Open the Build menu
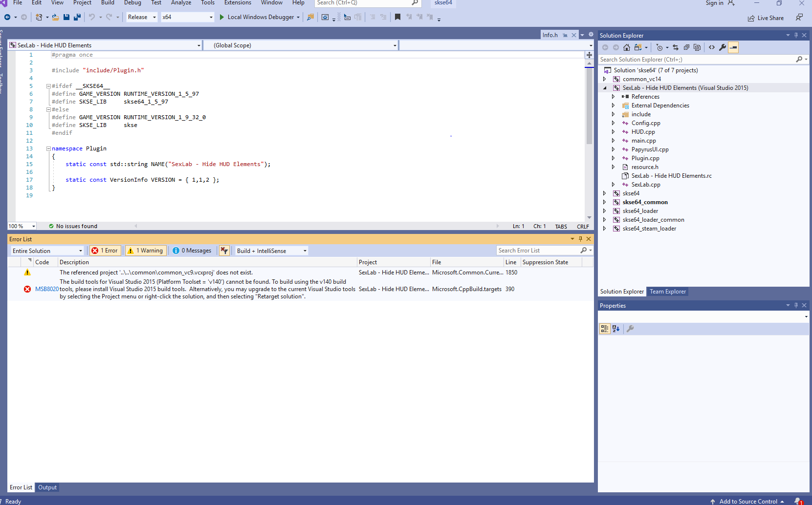 click(108, 3)
